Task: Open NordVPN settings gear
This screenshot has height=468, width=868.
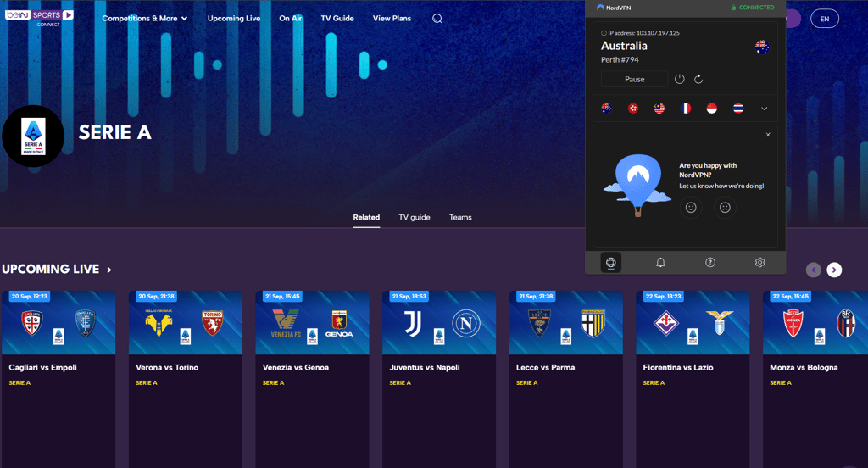Action: (x=760, y=263)
